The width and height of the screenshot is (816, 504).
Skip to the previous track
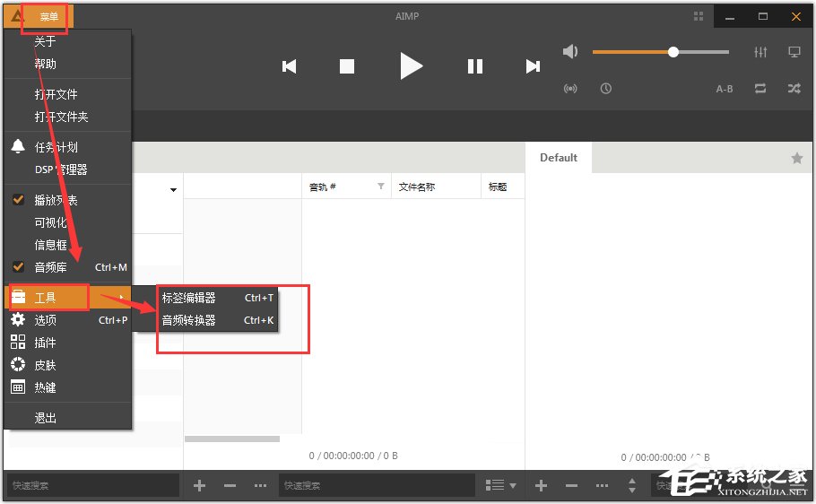pyautogui.click(x=289, y=65)
